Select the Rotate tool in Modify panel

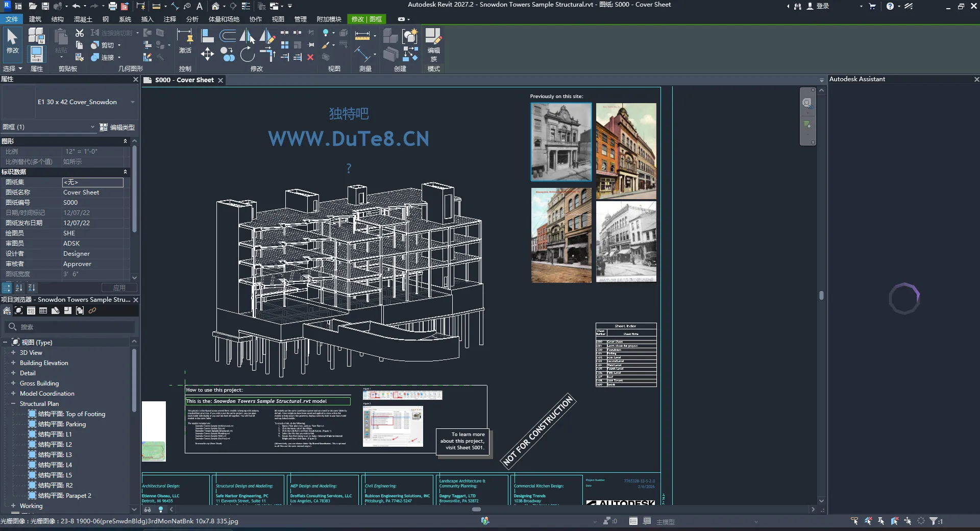pyautogui.click(x=248, y=54)
